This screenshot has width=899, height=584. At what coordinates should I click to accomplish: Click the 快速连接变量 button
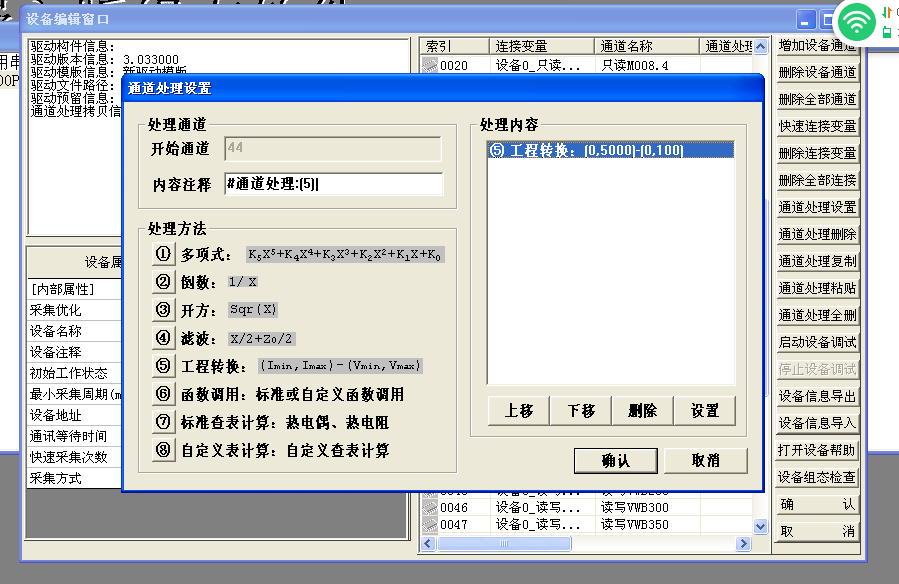point(817,127)
